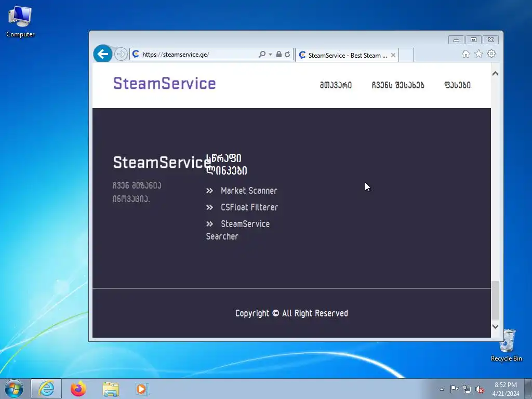Click the forward navigation arrow

click(121, 54)
